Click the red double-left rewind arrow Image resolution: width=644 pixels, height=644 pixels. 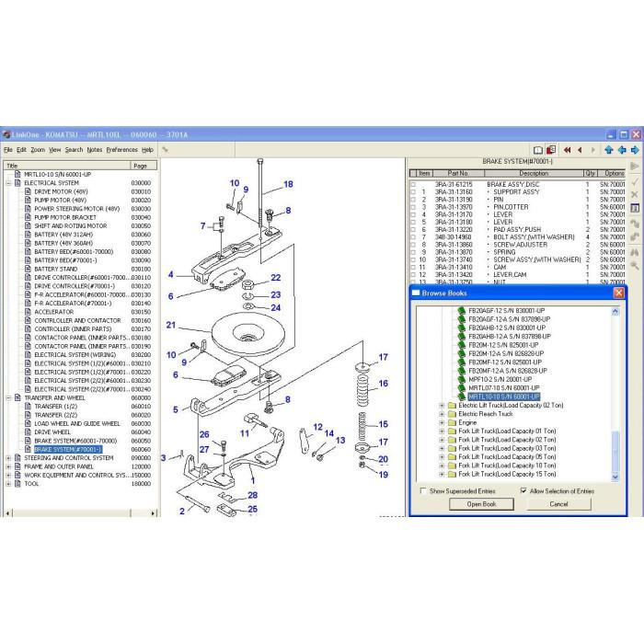(x=568, y=150)
